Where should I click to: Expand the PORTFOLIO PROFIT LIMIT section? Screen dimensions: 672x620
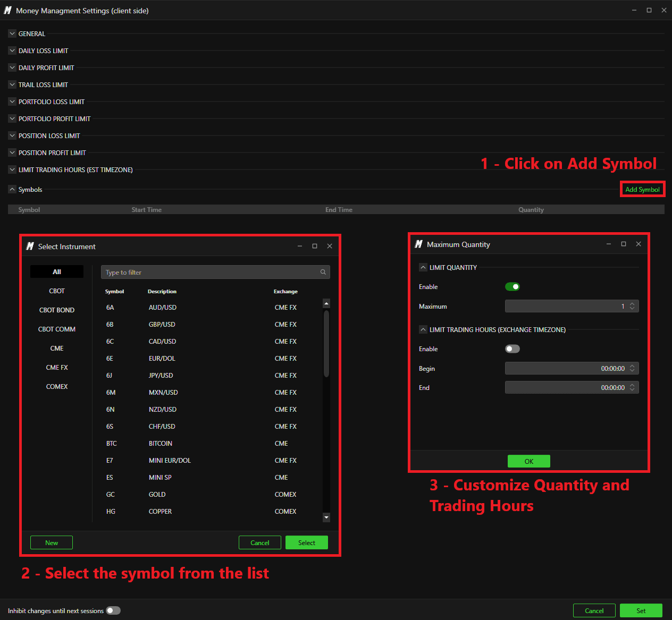click(x=12, y=118)
